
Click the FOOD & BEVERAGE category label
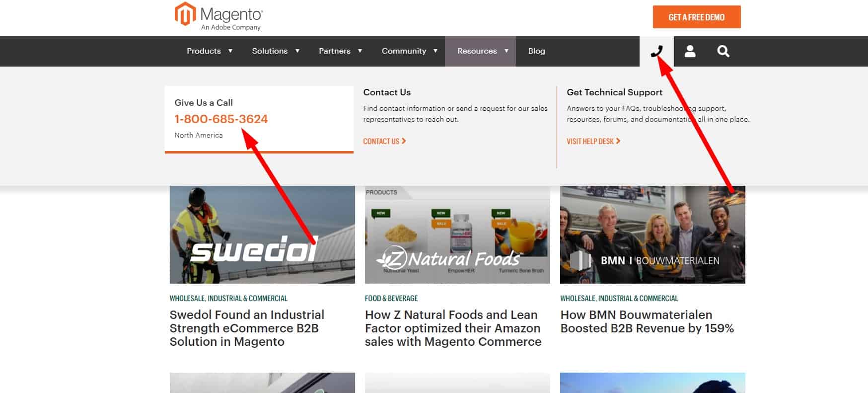[x=391, y=299]
